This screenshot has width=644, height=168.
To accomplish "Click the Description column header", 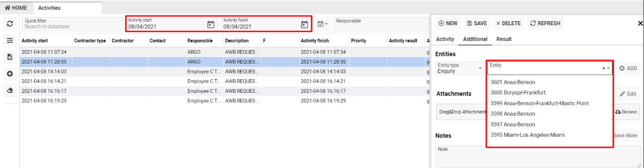I will 237,41.
